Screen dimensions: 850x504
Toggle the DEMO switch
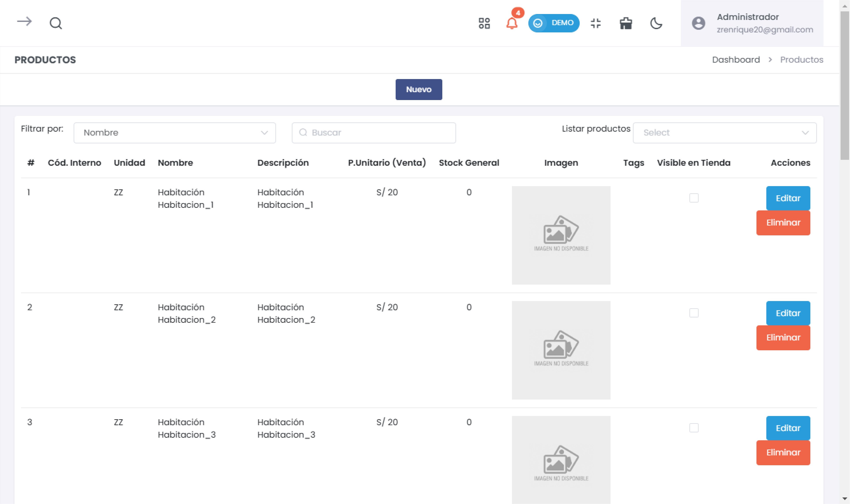pos(554,23)
